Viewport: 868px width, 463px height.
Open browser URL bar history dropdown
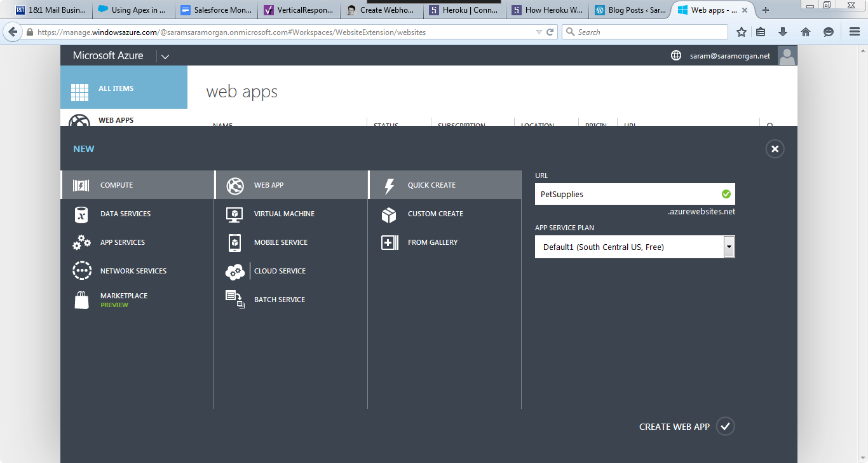tap(539, 32)
